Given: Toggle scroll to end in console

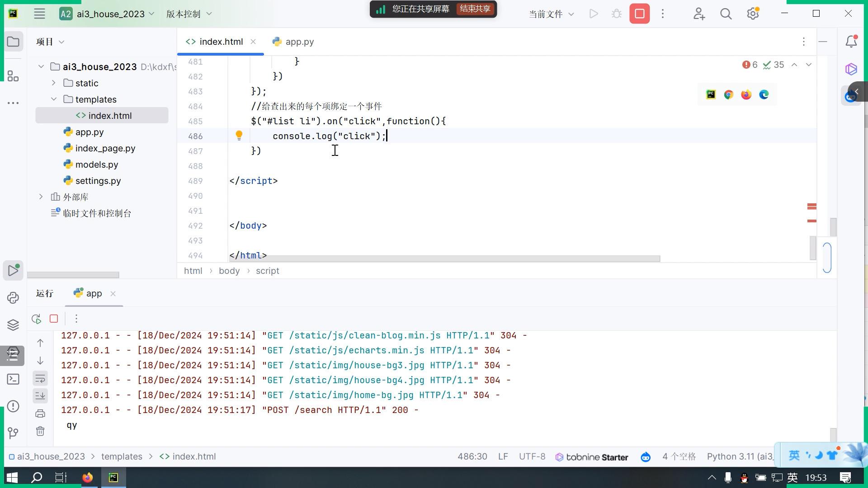Looking at the screenshot, I should tap(40, 396).
